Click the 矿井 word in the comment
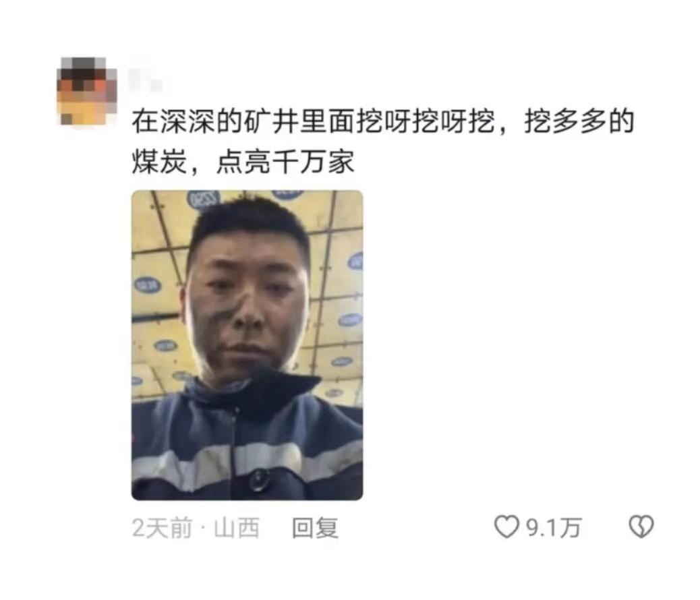This screenshot has width=700, height=600. point(271,121)
